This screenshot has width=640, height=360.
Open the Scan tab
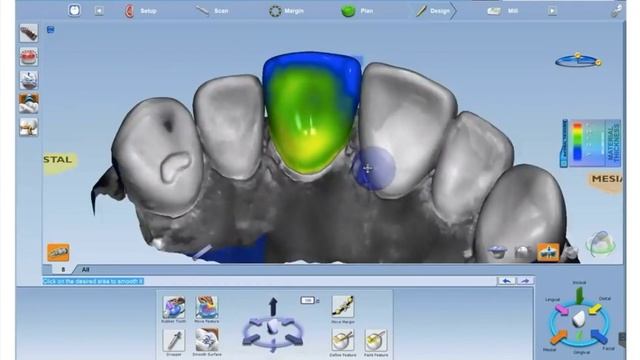[x=212, y=11]
